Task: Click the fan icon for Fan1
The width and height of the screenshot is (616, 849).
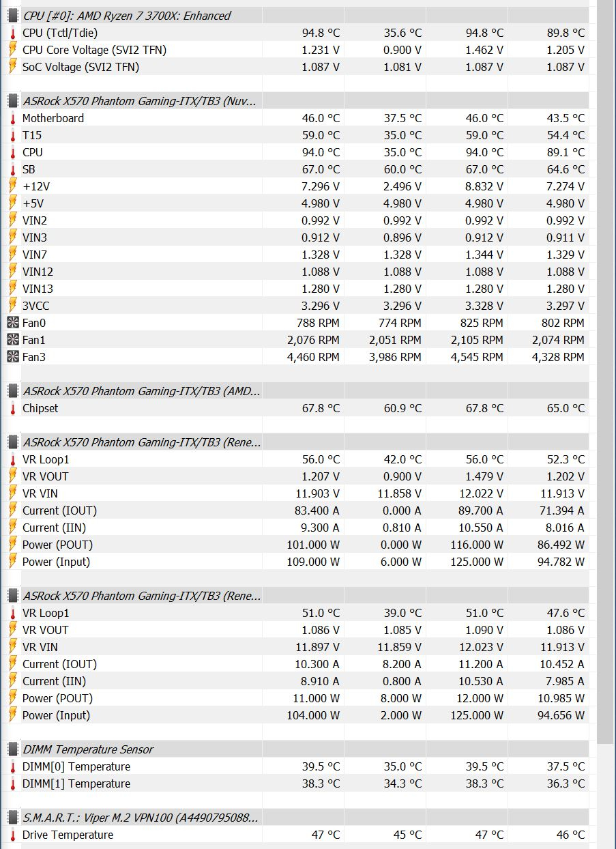Action: point(12,339)
